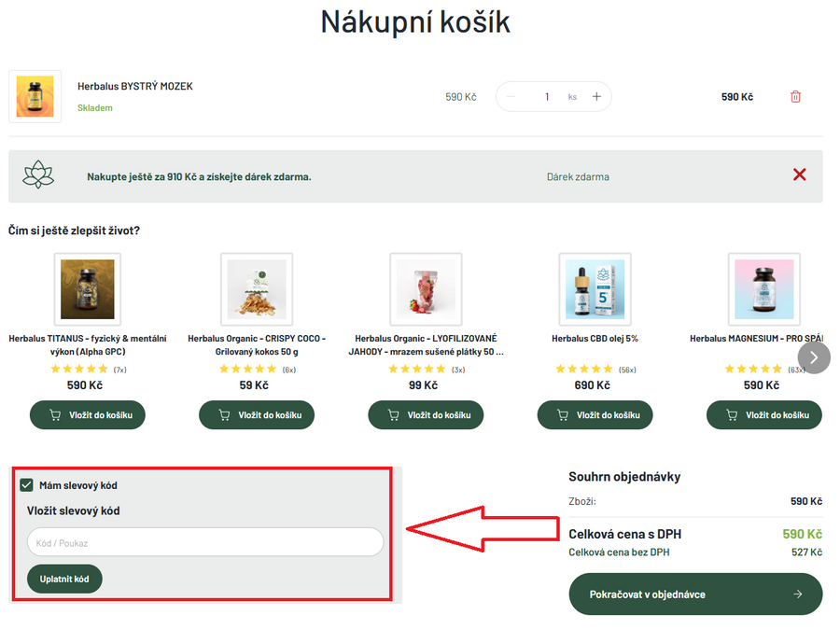The height and width of the screenshot is (629, 840).
Task: Add Herbalus TITANUS to the cart
Action: (88, 415)
